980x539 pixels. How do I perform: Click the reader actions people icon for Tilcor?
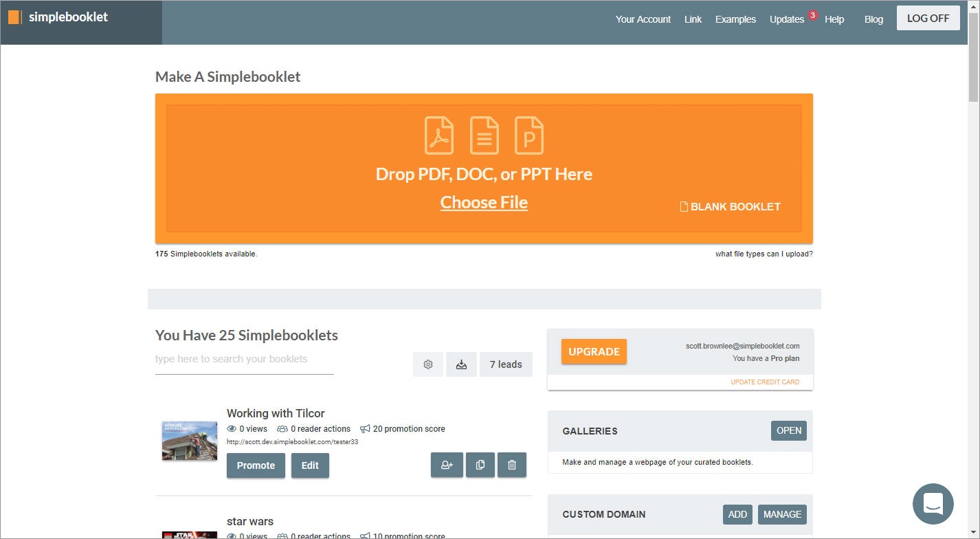pos(282,429)
